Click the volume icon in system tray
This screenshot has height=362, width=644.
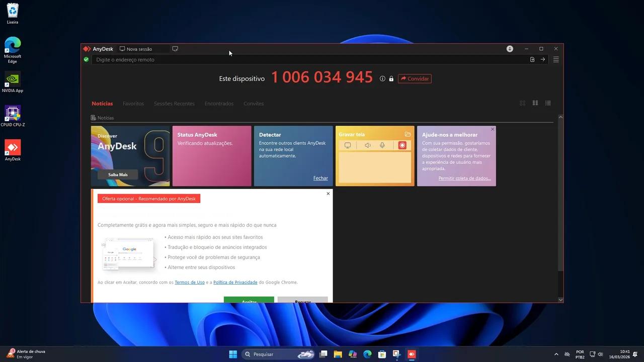coord(600,354)
